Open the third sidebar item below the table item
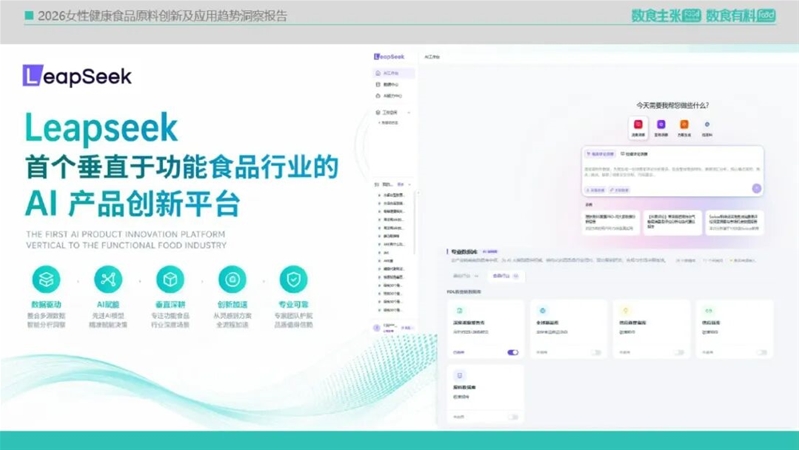Screen dimensions: 799x450 [394, 96]
